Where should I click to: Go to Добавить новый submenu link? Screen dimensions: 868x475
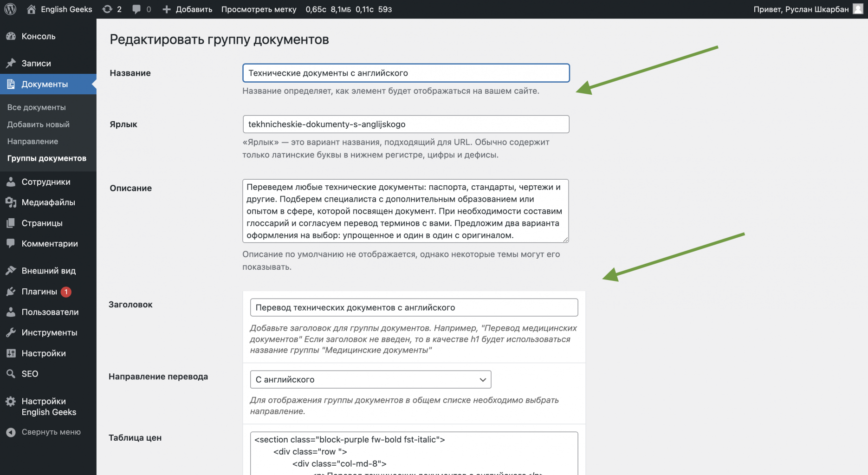[39, 124]
